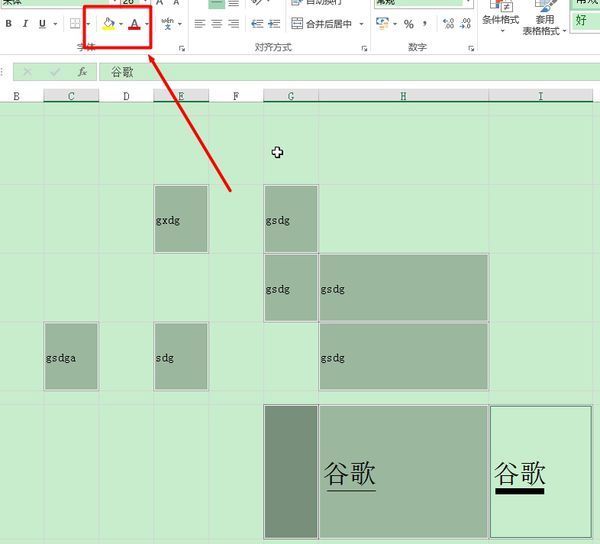Select column C header
Image resolution: width=600 pixels, height=544 pixels.
coord(71,96)
